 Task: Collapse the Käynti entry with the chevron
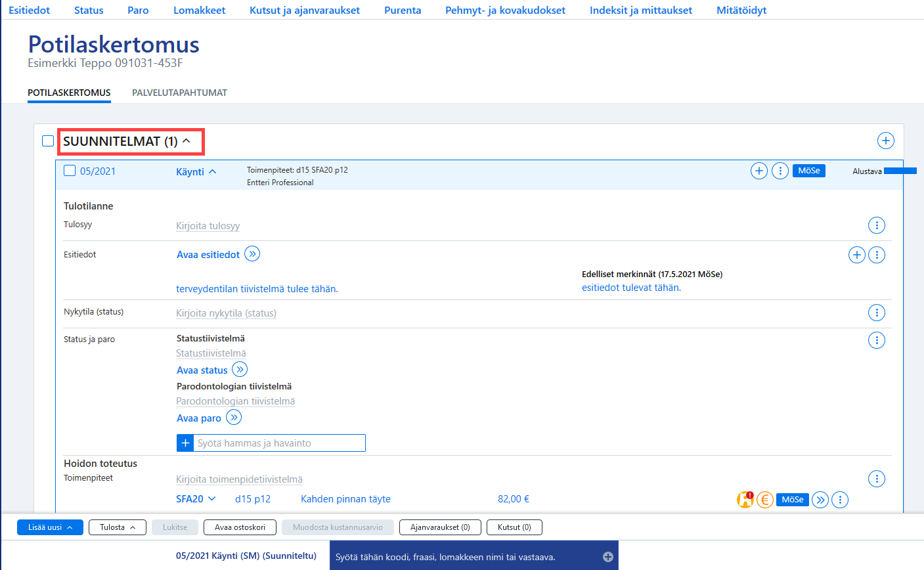[212, 171]
